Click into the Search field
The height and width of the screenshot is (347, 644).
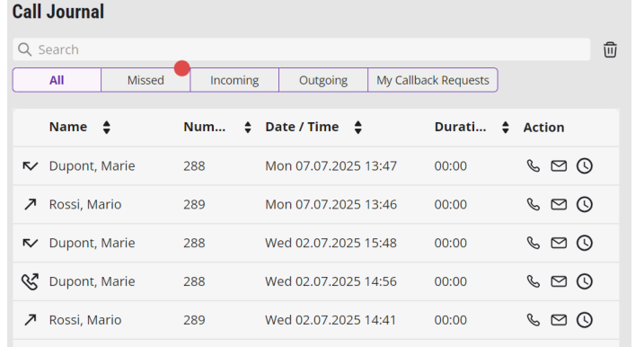pos(302,49)
